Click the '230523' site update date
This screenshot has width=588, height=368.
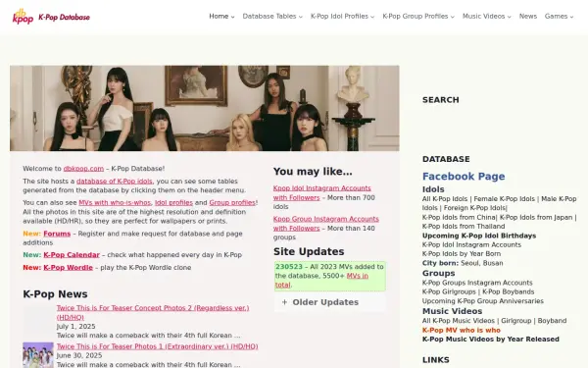tap(289, 267)
